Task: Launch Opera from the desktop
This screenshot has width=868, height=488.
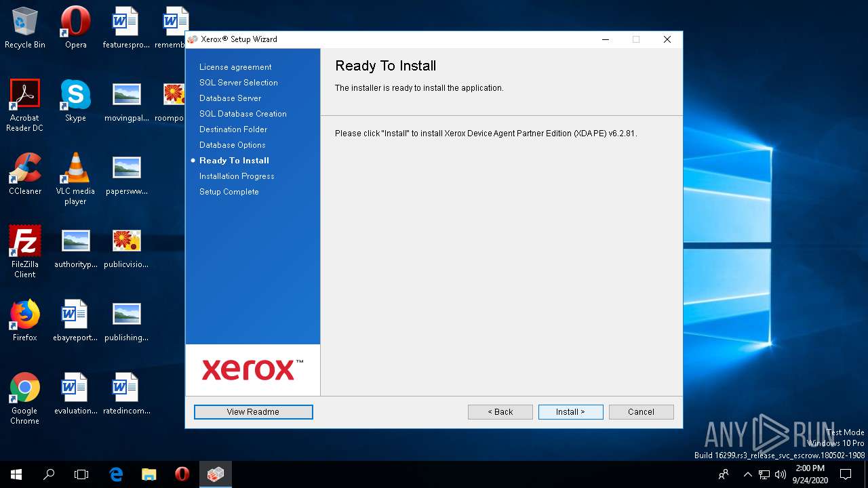Action: 75,28
